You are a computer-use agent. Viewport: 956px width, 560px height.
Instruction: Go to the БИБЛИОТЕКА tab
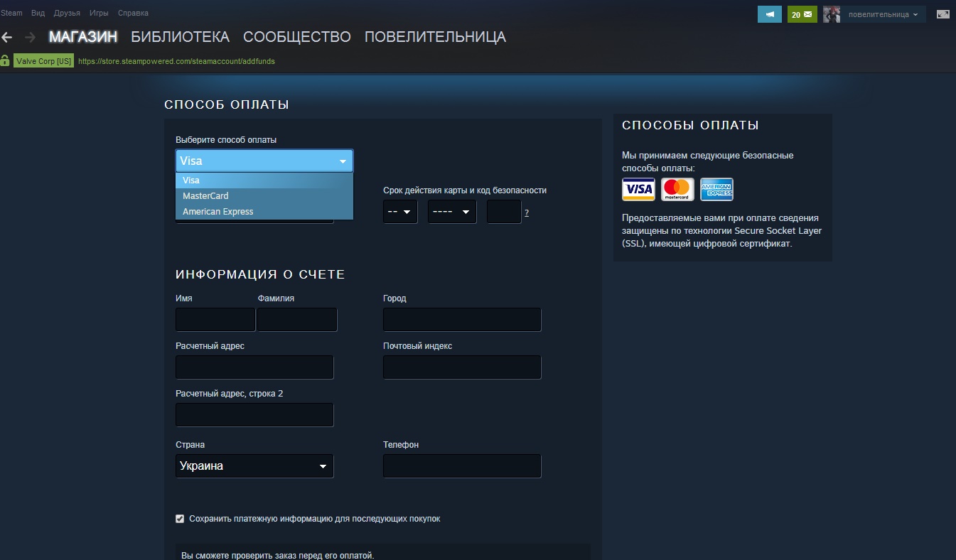[x=181, y=37]
